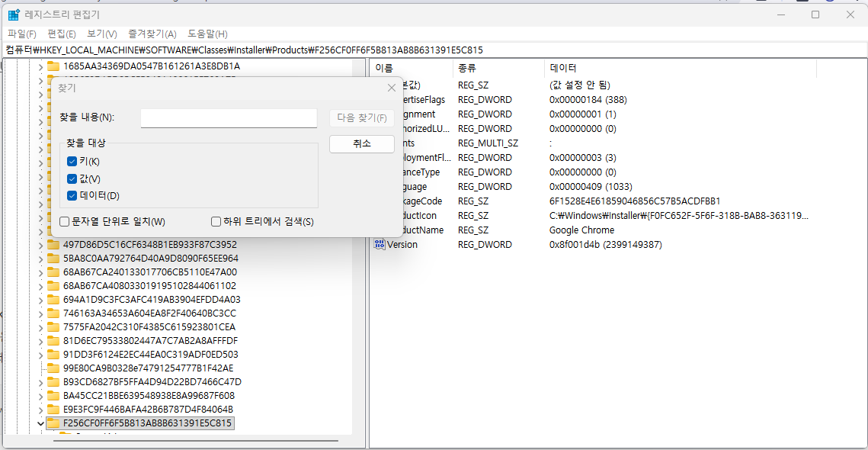This screenshot has height=450, width=868.
Task: Uncheck the 키(K) checkbox
Action: click(72, 161)
